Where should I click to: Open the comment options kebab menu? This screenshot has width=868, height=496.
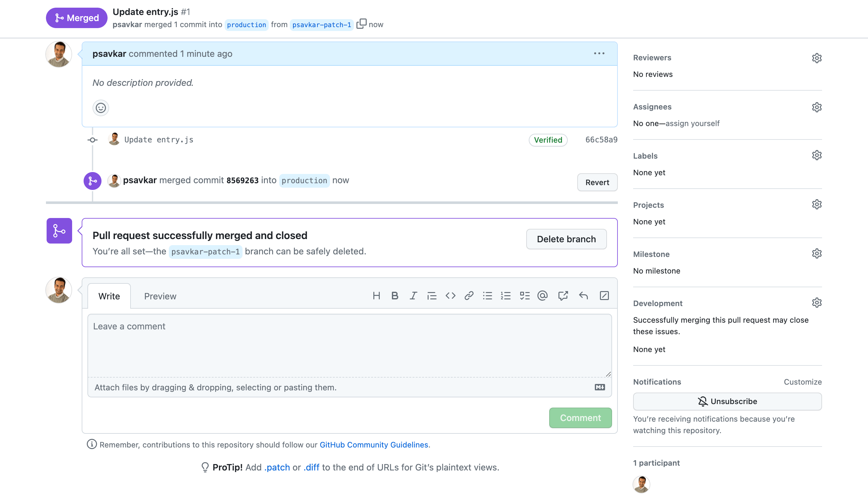(x=599, y=53)
